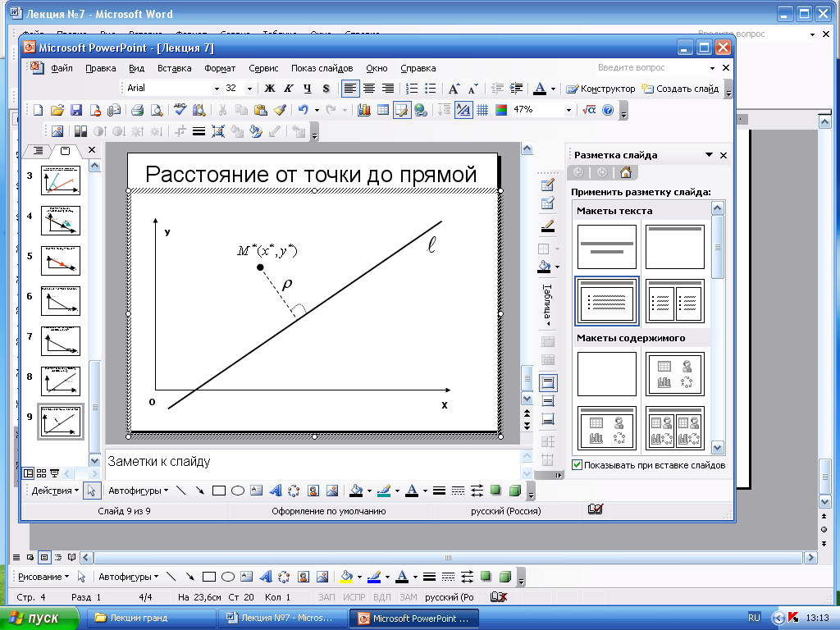
Task: Insert WordArt icon in PowerPoint drawing bar
Action: [x=276, y=491]
